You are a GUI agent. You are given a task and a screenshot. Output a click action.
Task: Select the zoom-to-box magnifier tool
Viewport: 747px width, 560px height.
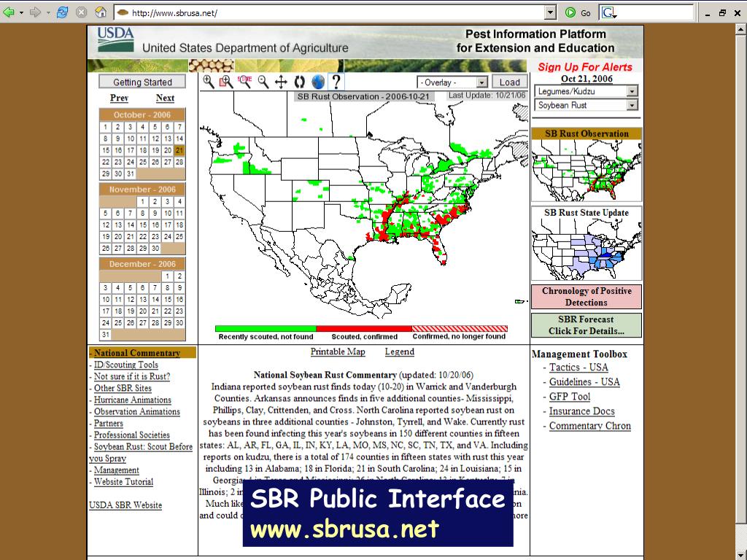pyautogui.click(x=226, y=82)
